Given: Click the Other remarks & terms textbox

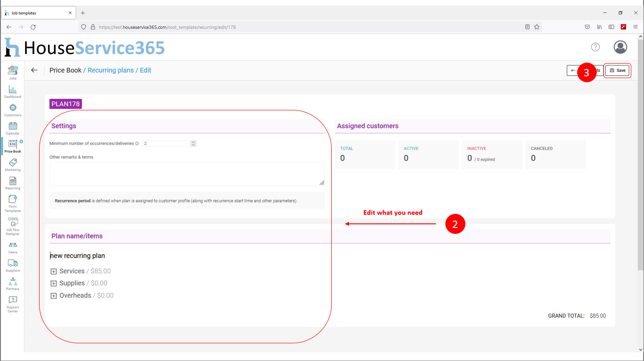Looking at the screenshot, I should [187, 174].
